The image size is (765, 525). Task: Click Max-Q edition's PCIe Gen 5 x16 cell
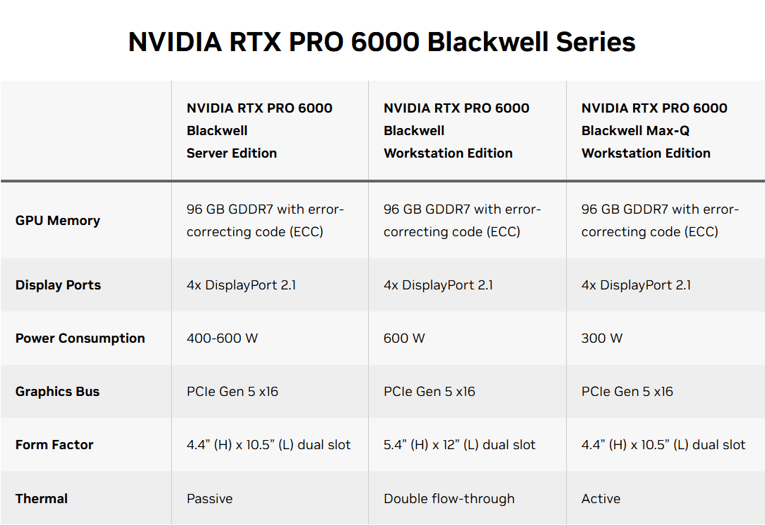(627, 392)
